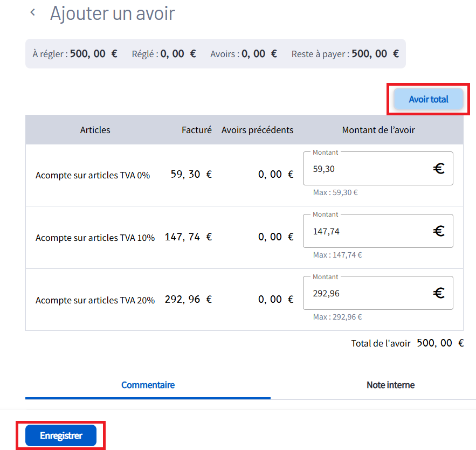This screenshot has height=450, width=476.
Task: Focus the Montant field for TVA 0%
Action: point(367,169)
